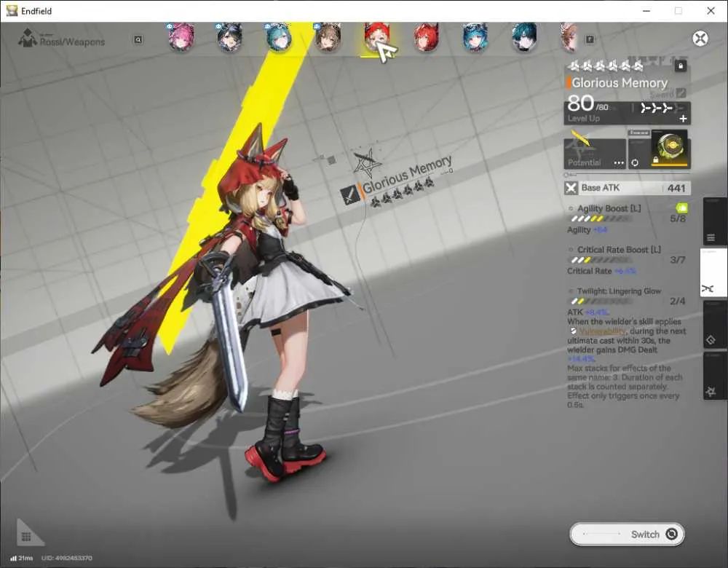The height and width of the screenshot is (568, 728).
Task: Click the Switch weapon button
Action: tap(627, 534)
